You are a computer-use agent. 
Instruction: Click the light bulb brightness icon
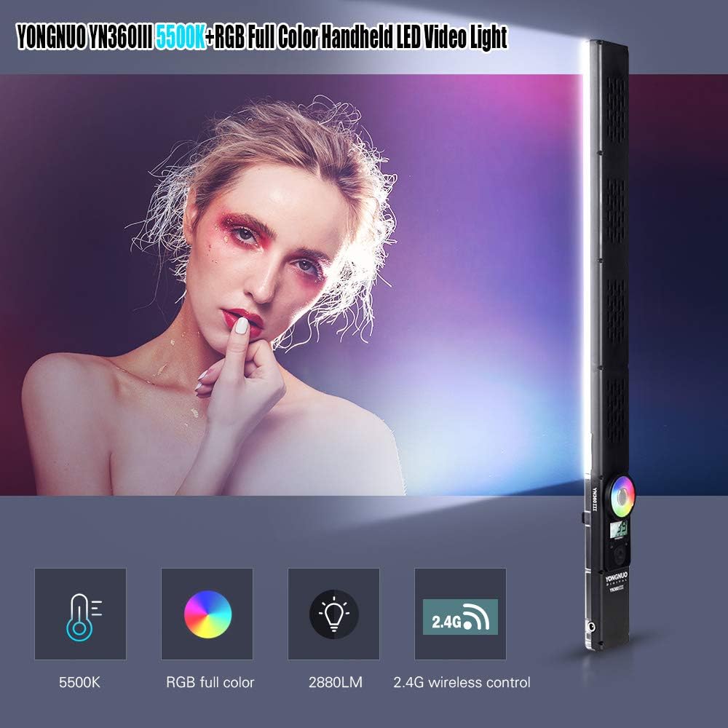(333, 614)
